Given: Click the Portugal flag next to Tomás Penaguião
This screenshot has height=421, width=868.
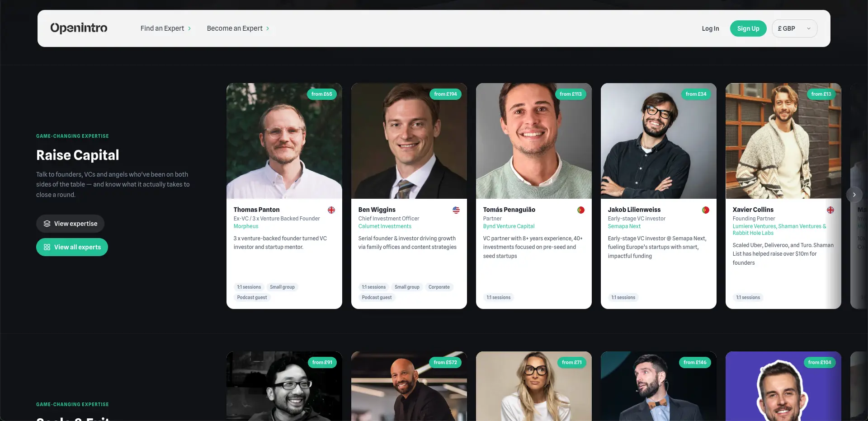Looking at the screenshot, I should pos(581,210).
